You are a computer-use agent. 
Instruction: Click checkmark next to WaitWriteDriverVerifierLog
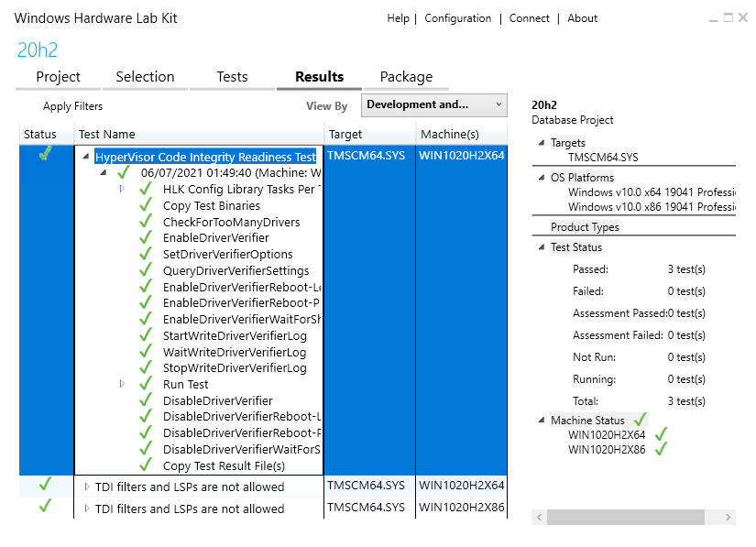(146, 351)
